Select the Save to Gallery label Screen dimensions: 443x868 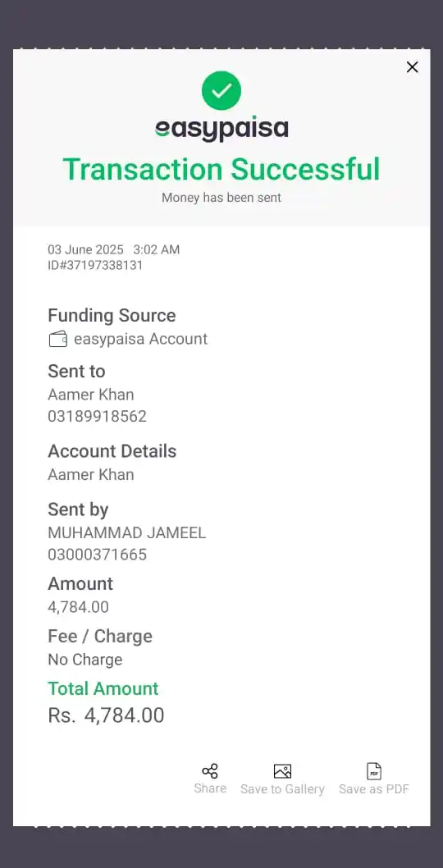tap(282, 789)
